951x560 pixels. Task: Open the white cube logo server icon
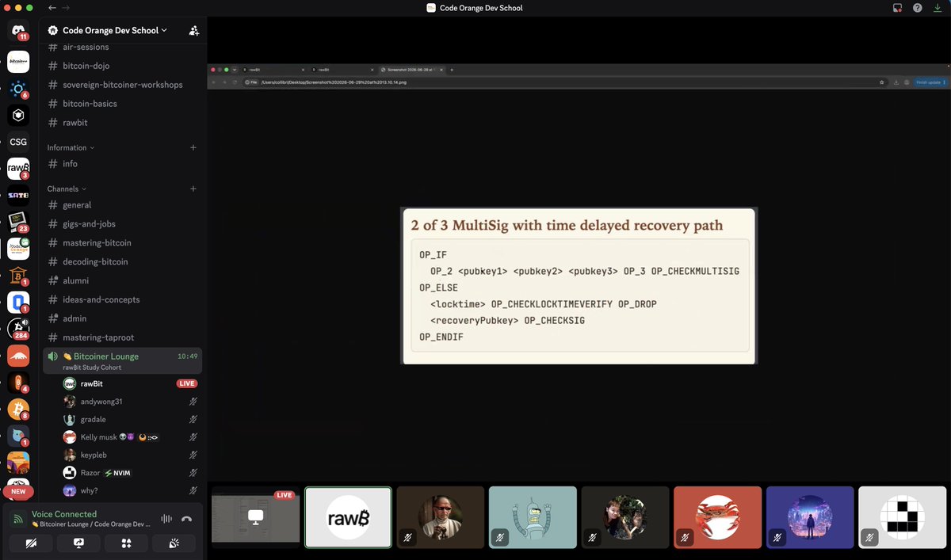tap(18, 115)
